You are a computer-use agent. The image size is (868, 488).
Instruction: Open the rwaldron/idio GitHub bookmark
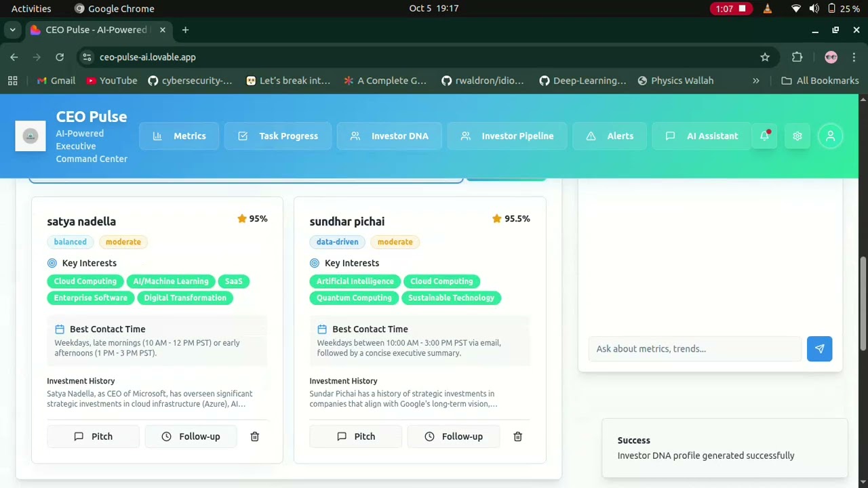[483, 81]
